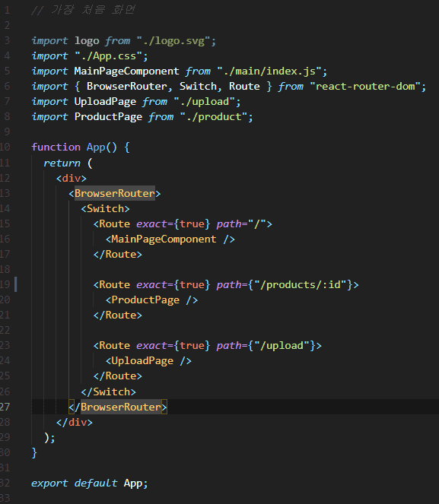Click the UploadPage self-closing tag

(x=148, y=360)
